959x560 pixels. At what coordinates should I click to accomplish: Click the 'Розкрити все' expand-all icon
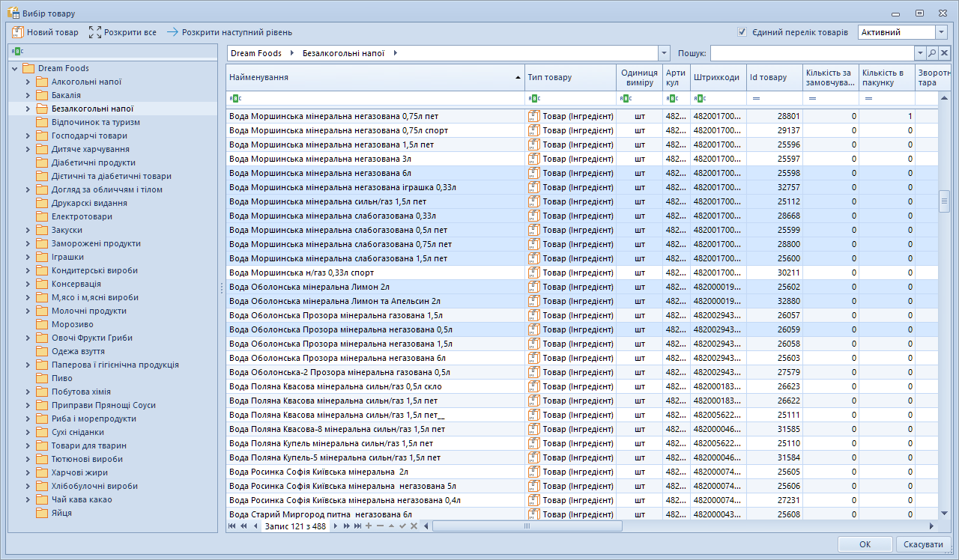[94, 32]
